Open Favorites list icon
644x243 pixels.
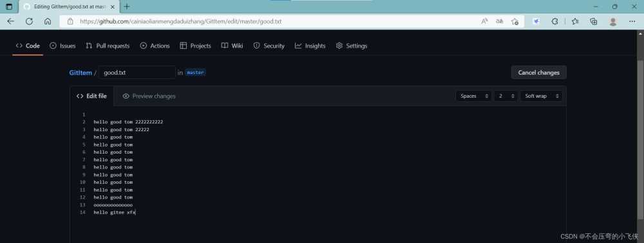575,21
